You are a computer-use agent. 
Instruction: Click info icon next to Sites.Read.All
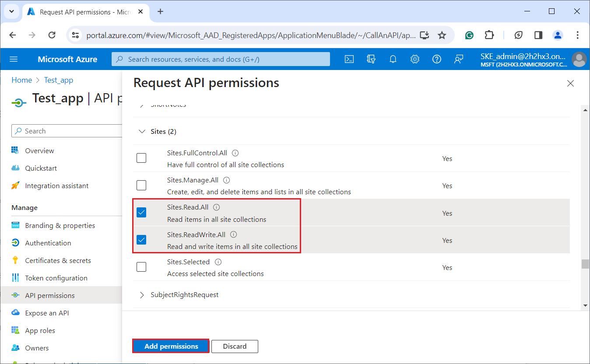point(216,207)
